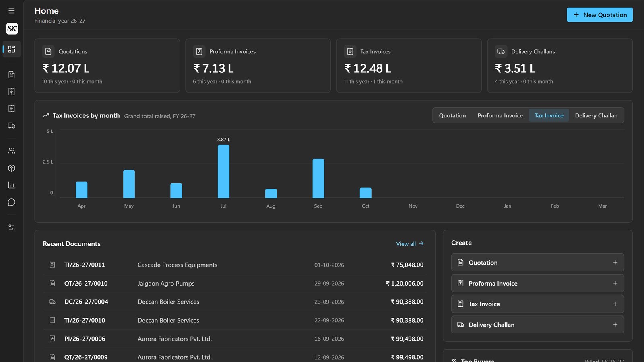The width and height of the screenshot is (644, 362).
Task: Click the SK company logo
Action: click(x=12, y=29)
